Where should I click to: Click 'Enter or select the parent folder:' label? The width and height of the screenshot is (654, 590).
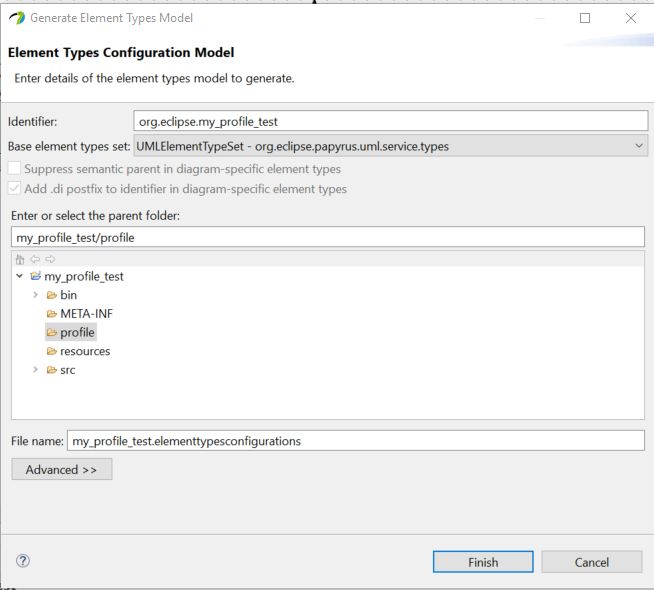(x=96, y=216)
